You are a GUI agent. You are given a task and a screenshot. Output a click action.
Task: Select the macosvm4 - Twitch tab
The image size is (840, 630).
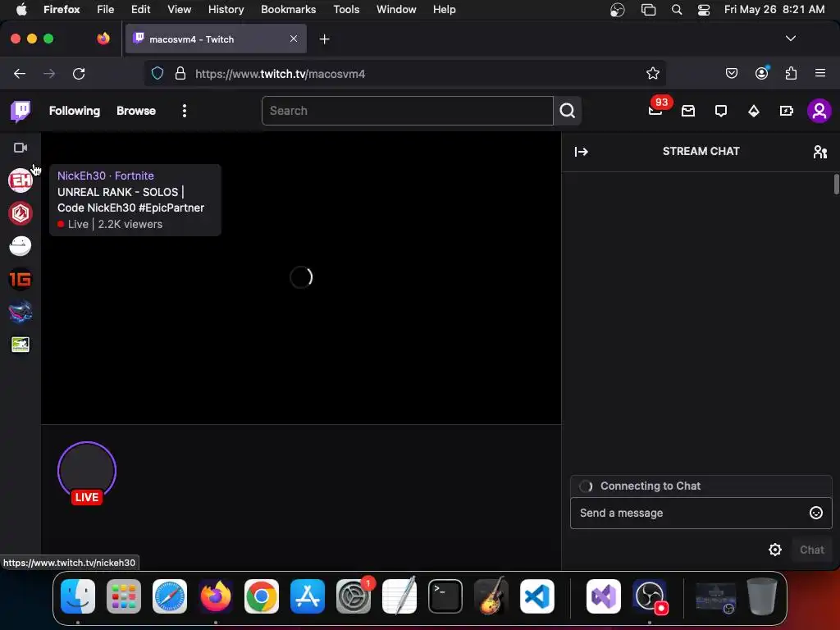[x=216, y=39]
